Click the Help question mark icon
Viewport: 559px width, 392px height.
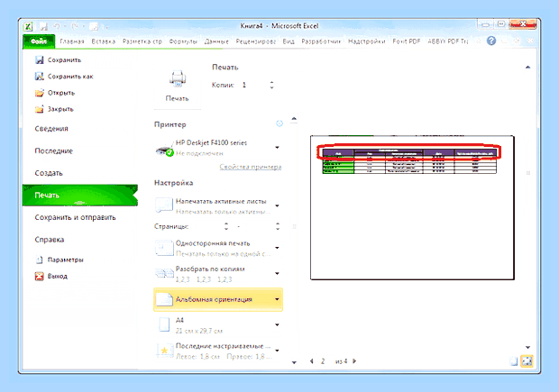click(491, 41)
